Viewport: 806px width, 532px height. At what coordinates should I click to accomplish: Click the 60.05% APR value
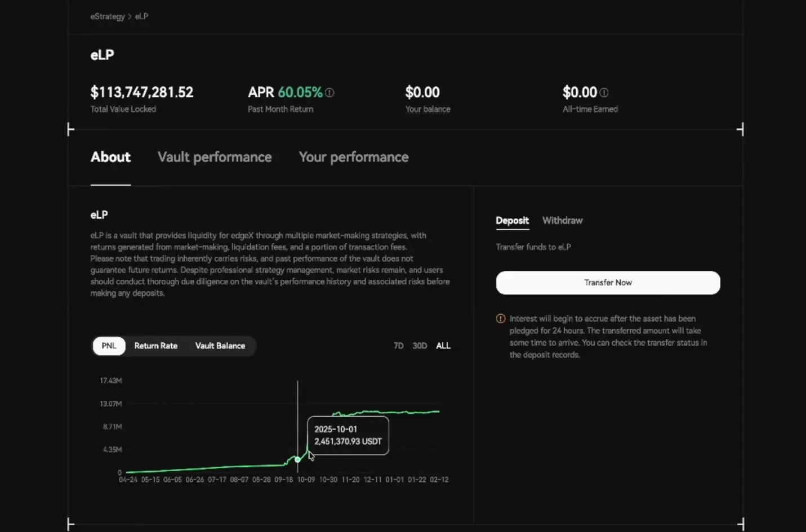pos(300,92)
